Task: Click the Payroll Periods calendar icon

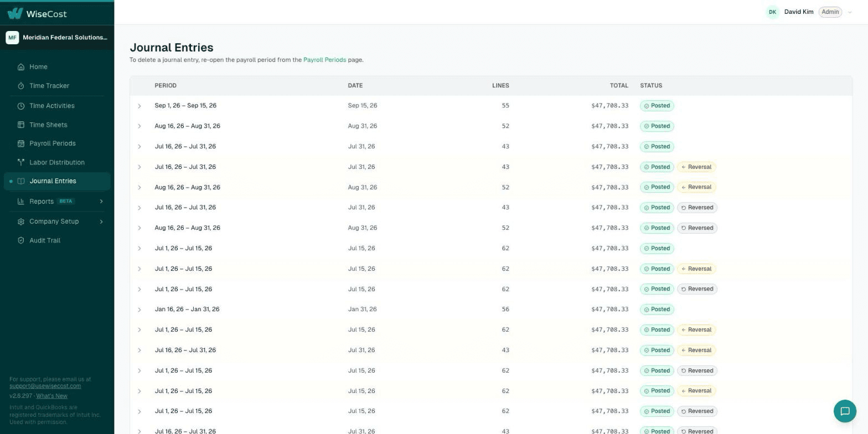Action: (21, 143)
